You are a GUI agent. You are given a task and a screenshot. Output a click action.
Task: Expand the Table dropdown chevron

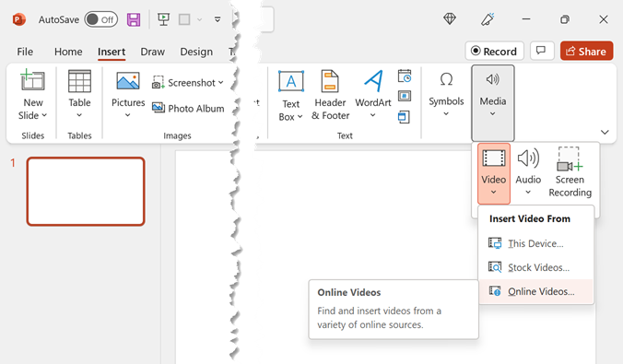[x=79, y=115]
